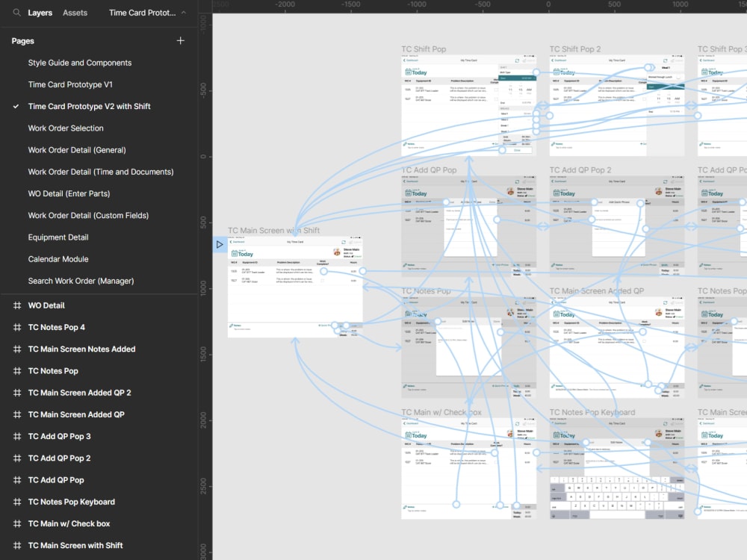This screenshot has width=747, height=560.
Task: Click the search icon in the Layers panel
Action: (16, 13)
